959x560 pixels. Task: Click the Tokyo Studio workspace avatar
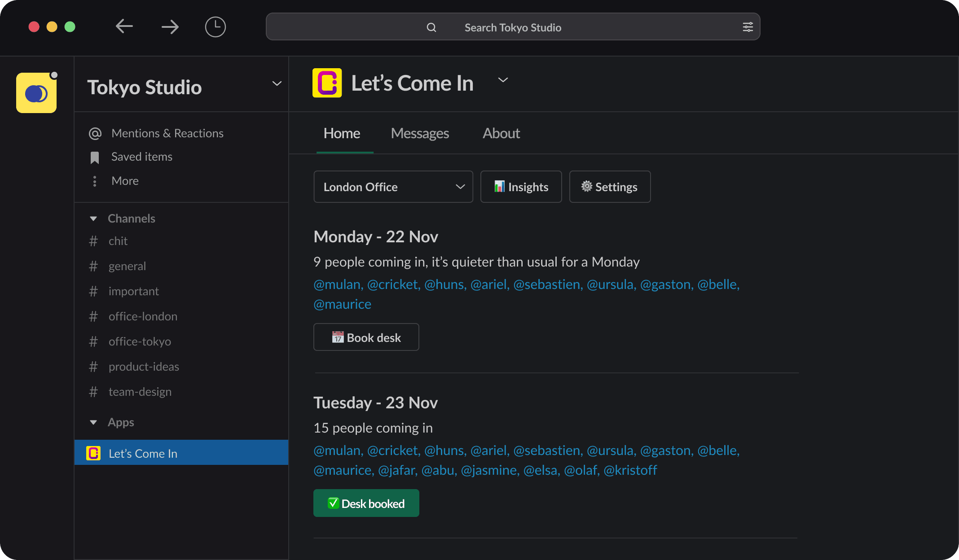pyautogui.click(x=36, y=92)
